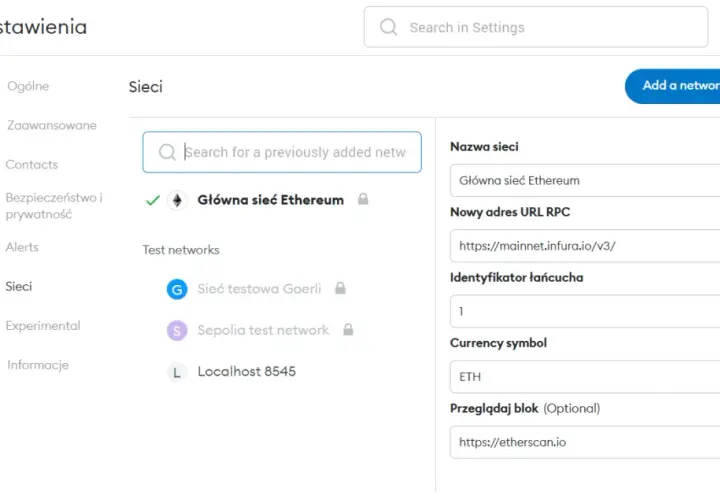Click the Currency symbol label
The height and width of the screenshot is (500, 720).
tap(498, 343)
